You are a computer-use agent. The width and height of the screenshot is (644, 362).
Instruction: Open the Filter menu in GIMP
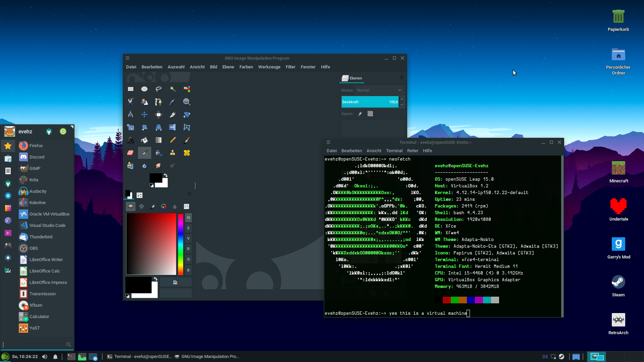point(290,67)
